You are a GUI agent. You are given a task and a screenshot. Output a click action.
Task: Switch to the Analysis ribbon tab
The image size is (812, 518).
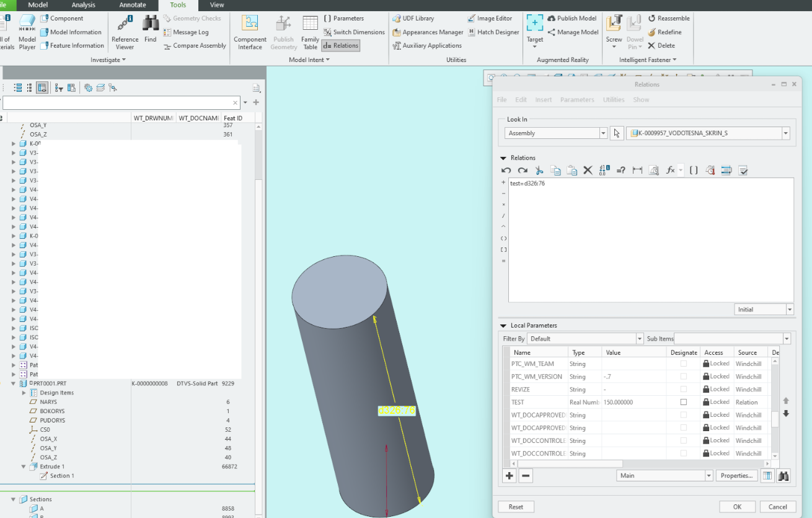coord(83,5)
